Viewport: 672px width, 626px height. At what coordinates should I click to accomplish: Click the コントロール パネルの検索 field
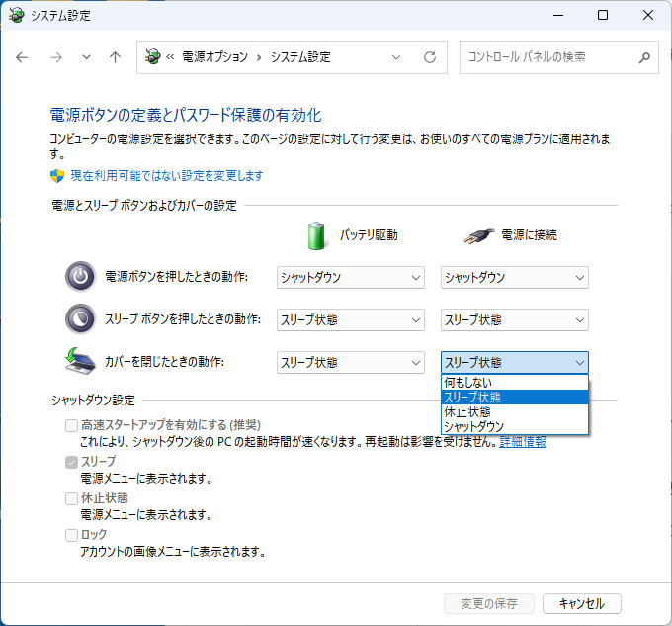click(x=559, y=57)
